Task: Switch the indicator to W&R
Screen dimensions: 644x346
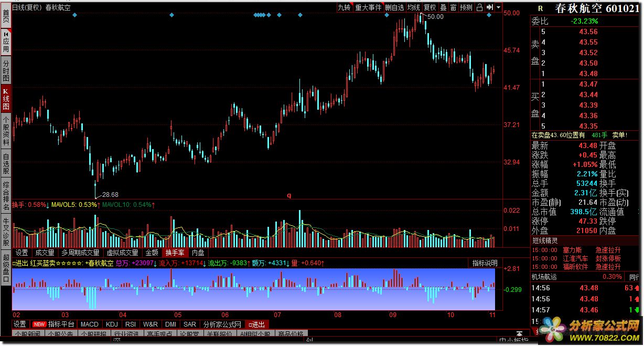Action: click(151, 324)
